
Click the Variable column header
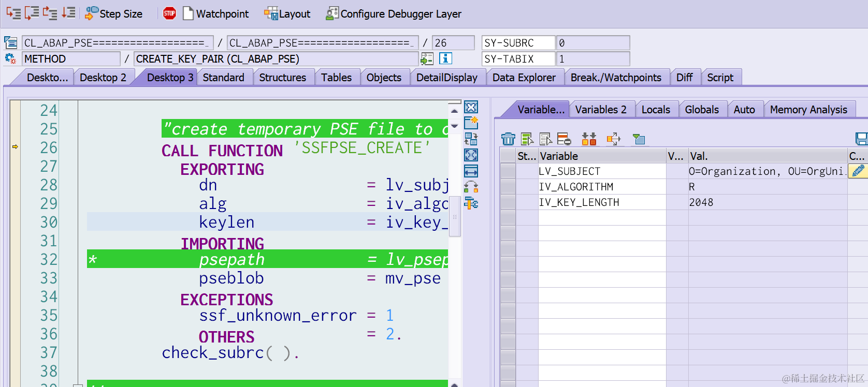point(602,156)
